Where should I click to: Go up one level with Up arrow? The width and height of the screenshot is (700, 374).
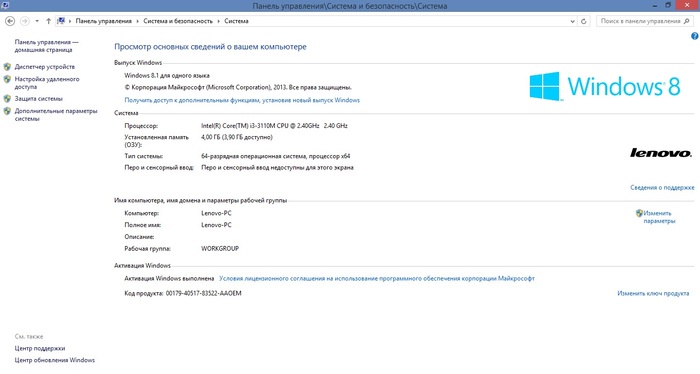(x=48, y=21)
